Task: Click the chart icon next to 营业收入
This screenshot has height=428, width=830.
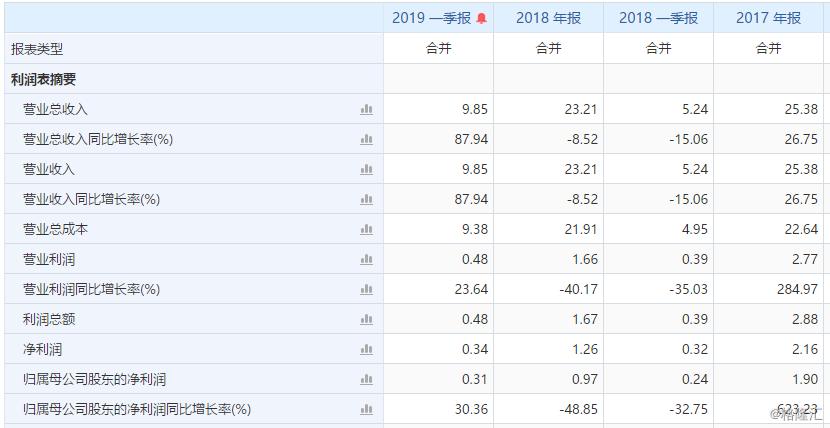Action: tap(366, 169)
